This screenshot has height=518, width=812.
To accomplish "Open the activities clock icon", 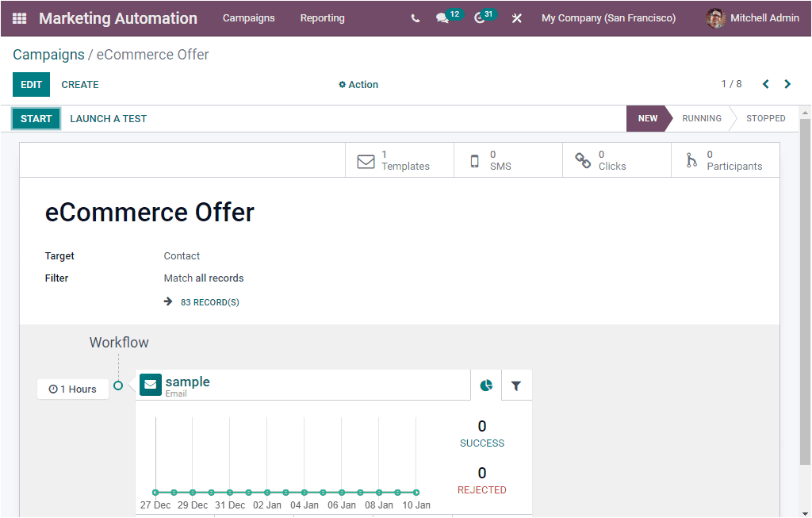I will tap(480, 18).
